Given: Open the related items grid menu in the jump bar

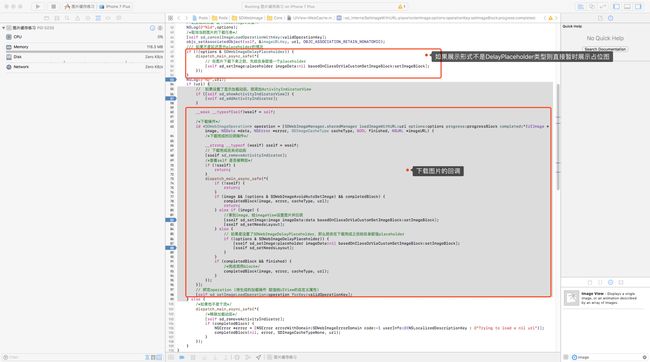Looking at the screenshot, I should tap(170, 18).
